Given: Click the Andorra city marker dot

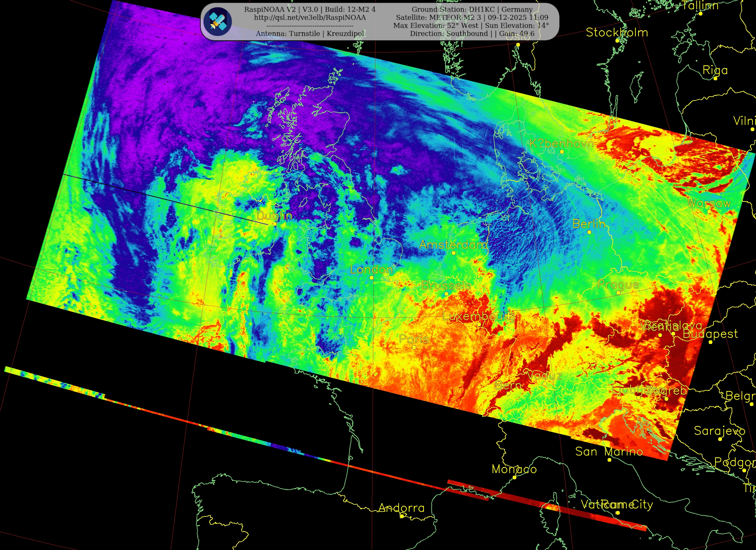Looking at the screenshot, I should pyautogui.click(x=402, y=516).
